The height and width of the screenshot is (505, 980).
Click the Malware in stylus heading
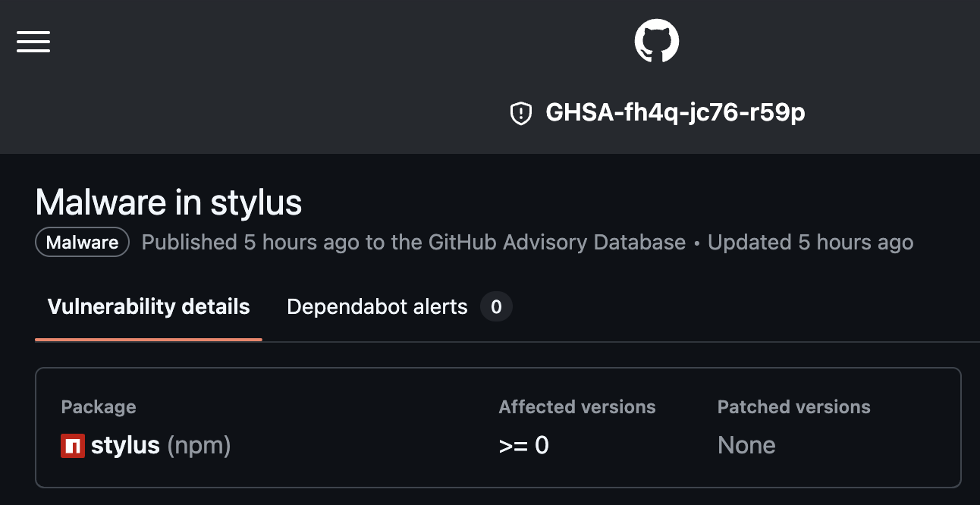click(168, 202)
